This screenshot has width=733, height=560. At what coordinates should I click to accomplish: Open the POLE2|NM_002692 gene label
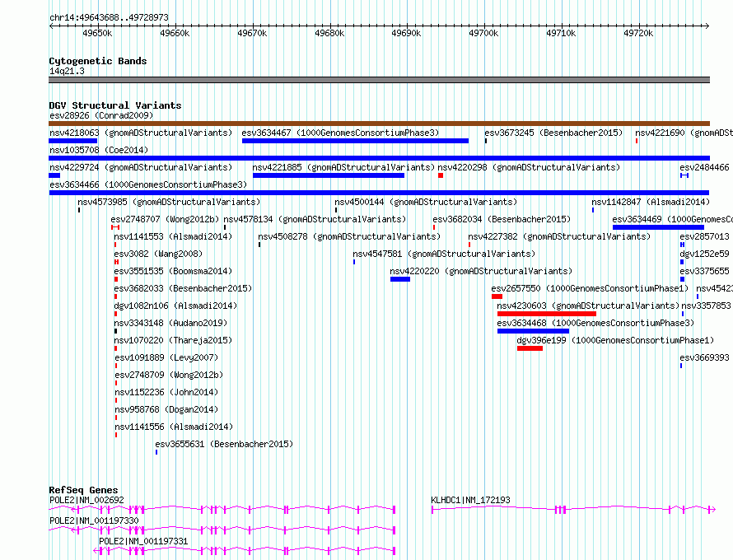pos(87,500)
